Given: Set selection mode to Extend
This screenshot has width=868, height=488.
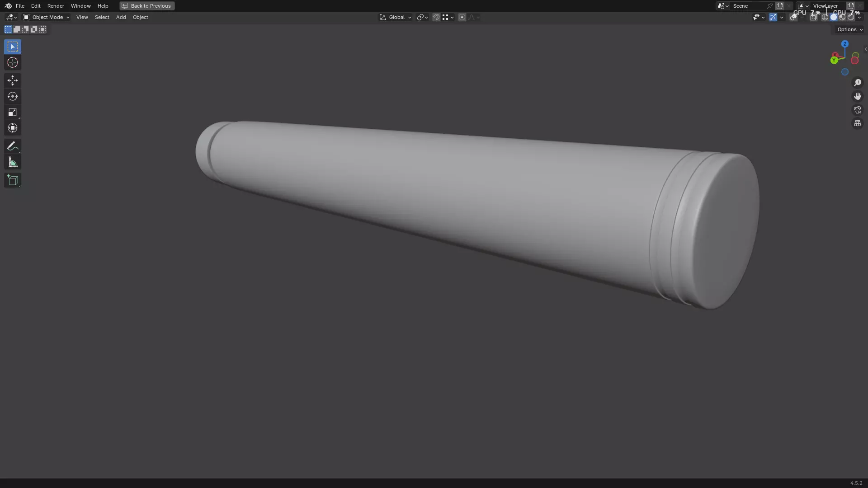Looking at the screenshot, I should (x=17, y=29).
